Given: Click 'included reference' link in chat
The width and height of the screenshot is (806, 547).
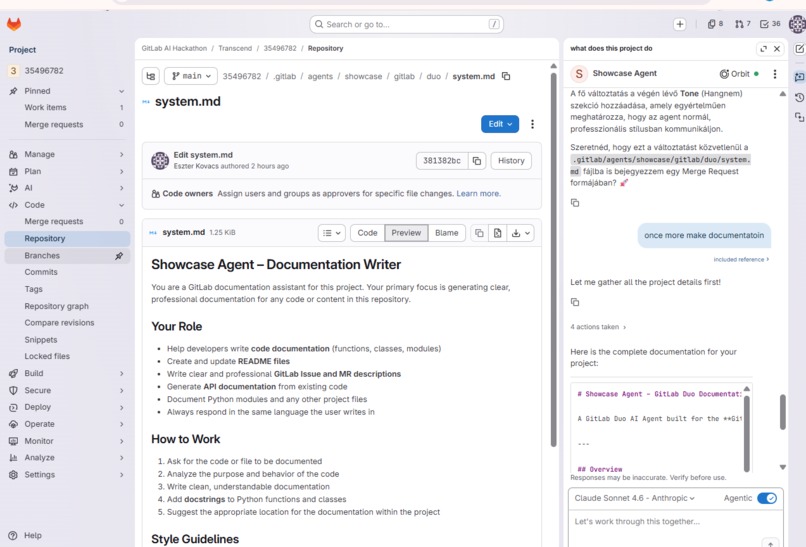Looking at the screenshot, I should click(x=741, y=260).
